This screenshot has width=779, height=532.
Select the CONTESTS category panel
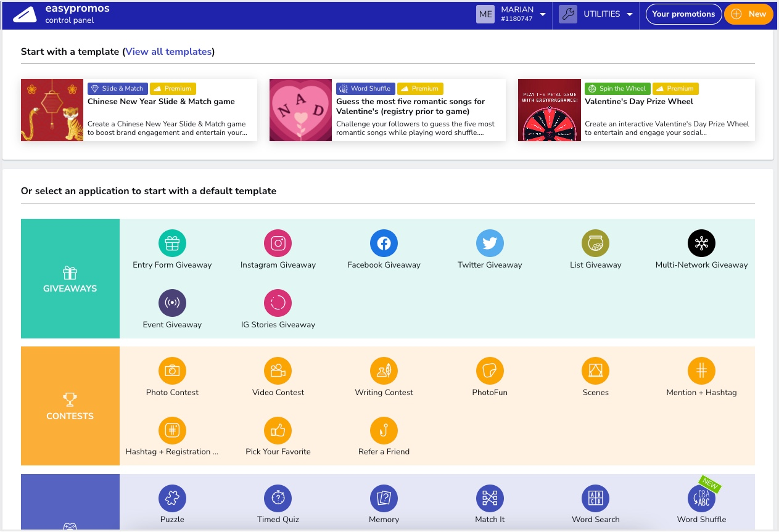coord(70,406)
